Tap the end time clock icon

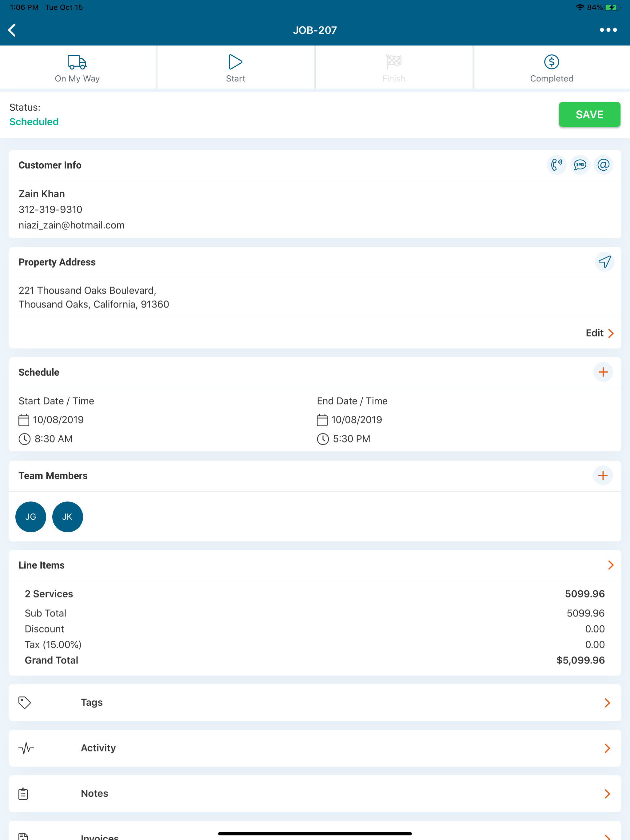click(x=323, y=439)
